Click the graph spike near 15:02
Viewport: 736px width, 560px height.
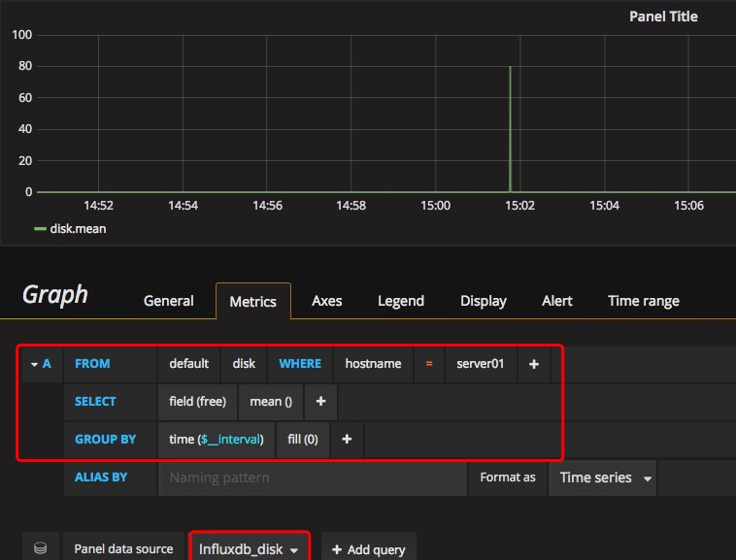(510, 128)
